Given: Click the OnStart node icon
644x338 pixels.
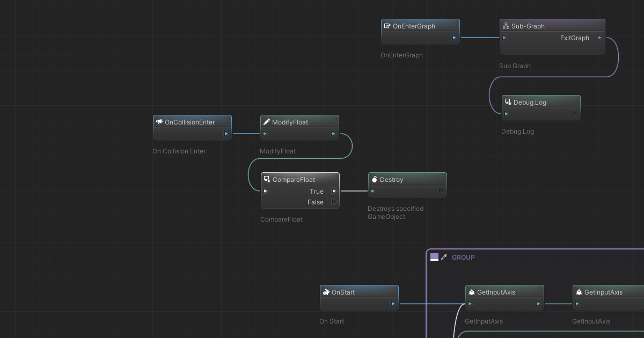Looking at the screenshot, I should tap(326, 292).
